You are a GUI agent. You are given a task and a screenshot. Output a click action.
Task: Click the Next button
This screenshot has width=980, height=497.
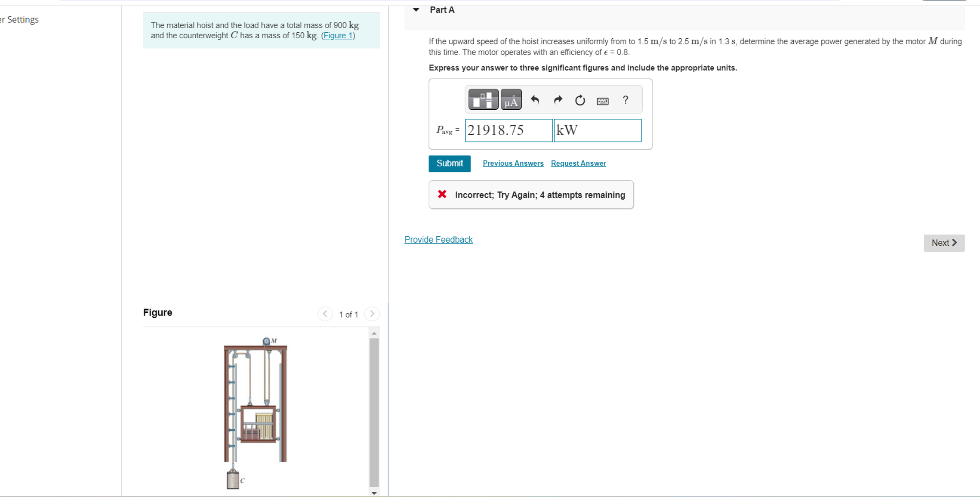(x=944, y=243)
